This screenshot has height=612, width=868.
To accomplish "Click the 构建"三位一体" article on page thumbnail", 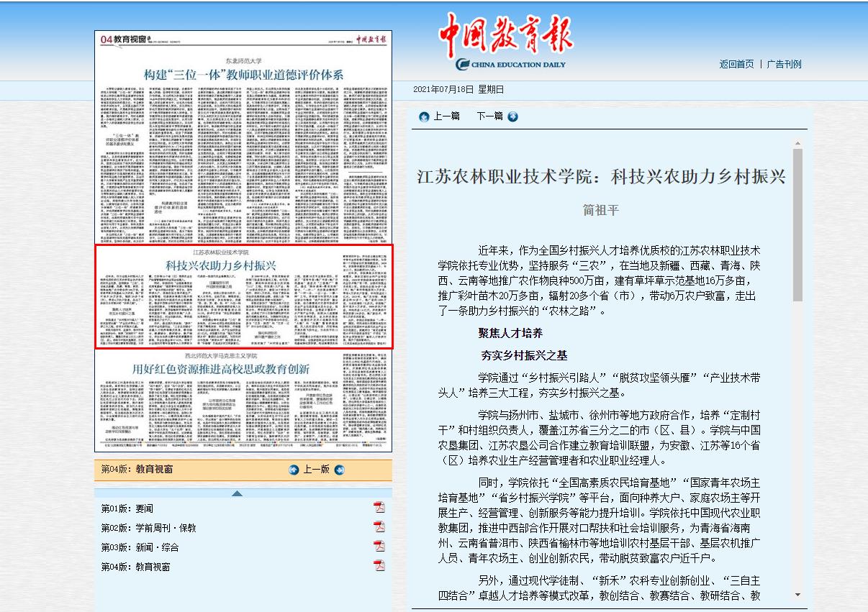I will 243,74.
